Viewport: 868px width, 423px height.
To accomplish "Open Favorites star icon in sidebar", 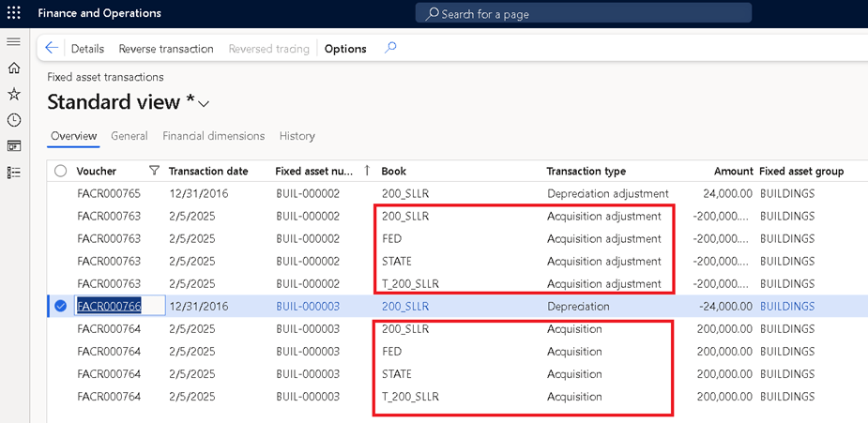I will tap(14, 94).
